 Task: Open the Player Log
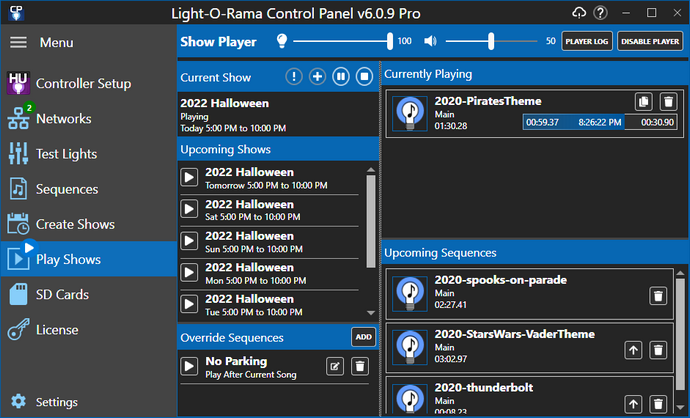(x=587, y=41)
